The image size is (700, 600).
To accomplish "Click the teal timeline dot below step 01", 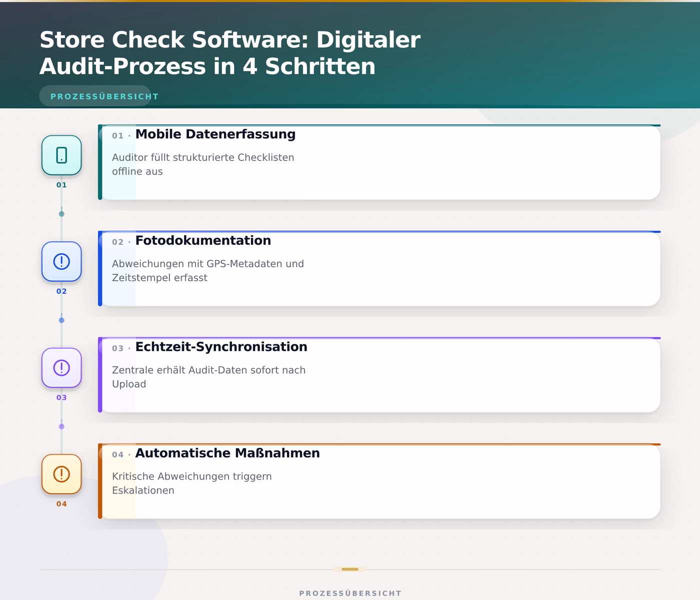I will 61,214.
